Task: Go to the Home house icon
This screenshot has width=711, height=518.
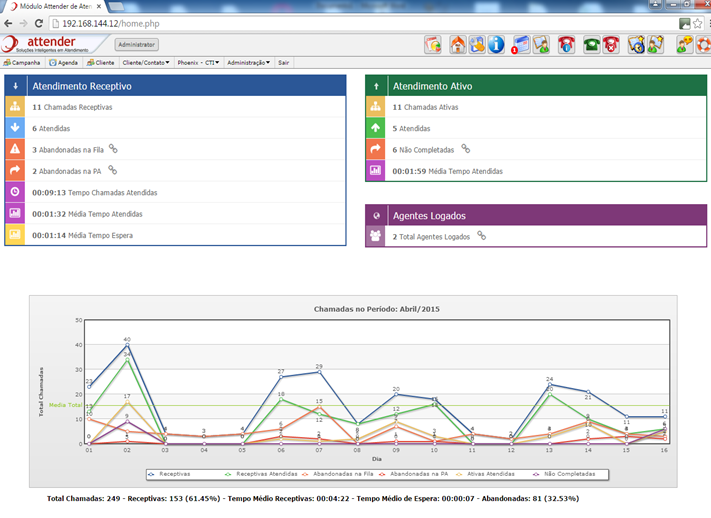Action: click(458, 45)
